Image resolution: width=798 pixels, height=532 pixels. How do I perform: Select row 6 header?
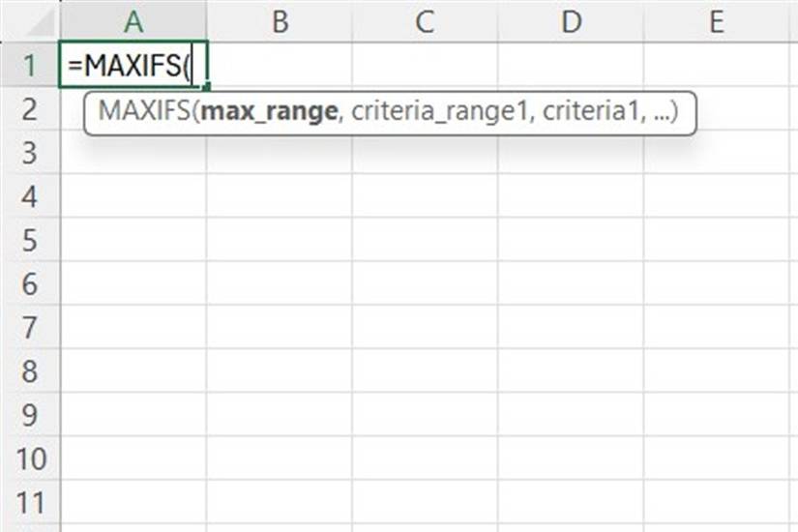[30, 283]
